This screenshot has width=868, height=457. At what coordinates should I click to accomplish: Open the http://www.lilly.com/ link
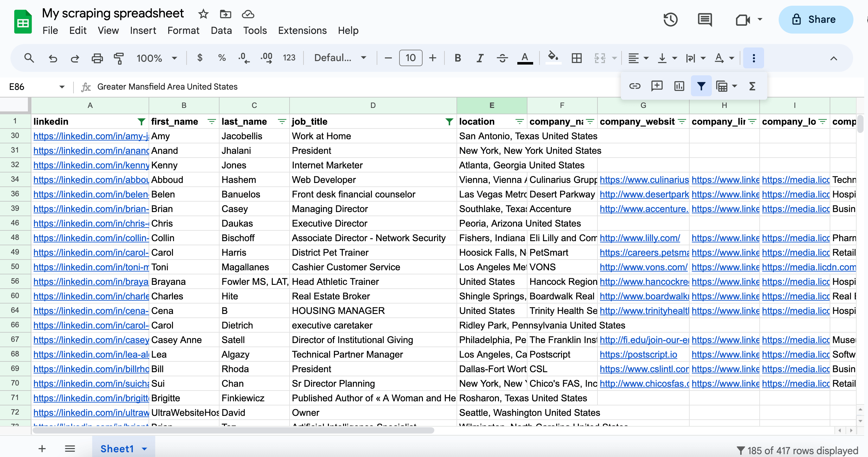tap(640, 238)
